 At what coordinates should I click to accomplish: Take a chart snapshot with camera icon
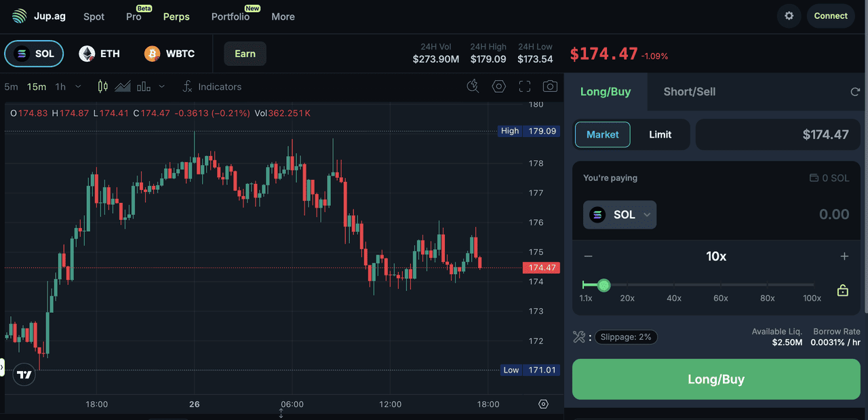click(550, 86)
